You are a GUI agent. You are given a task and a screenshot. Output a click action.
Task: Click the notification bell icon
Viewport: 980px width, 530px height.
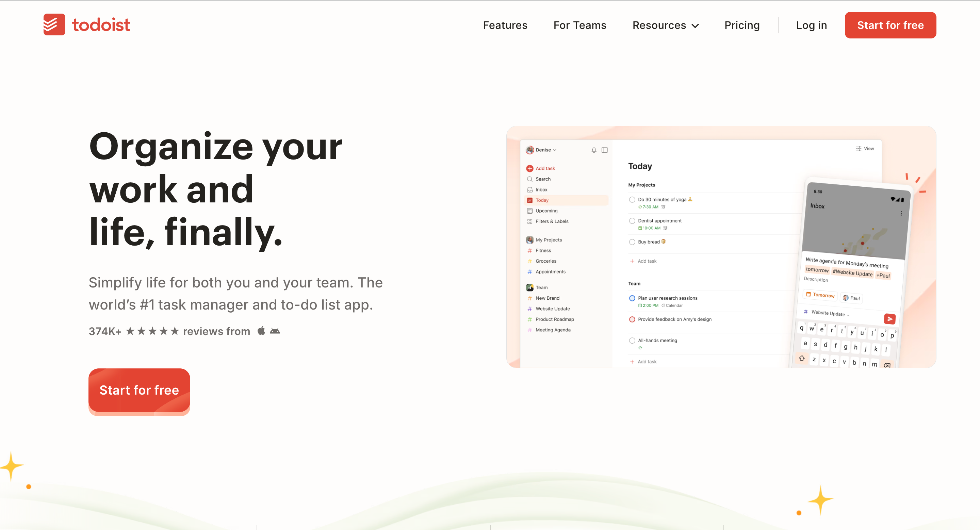pyautogui.click(x=593, y=150)
